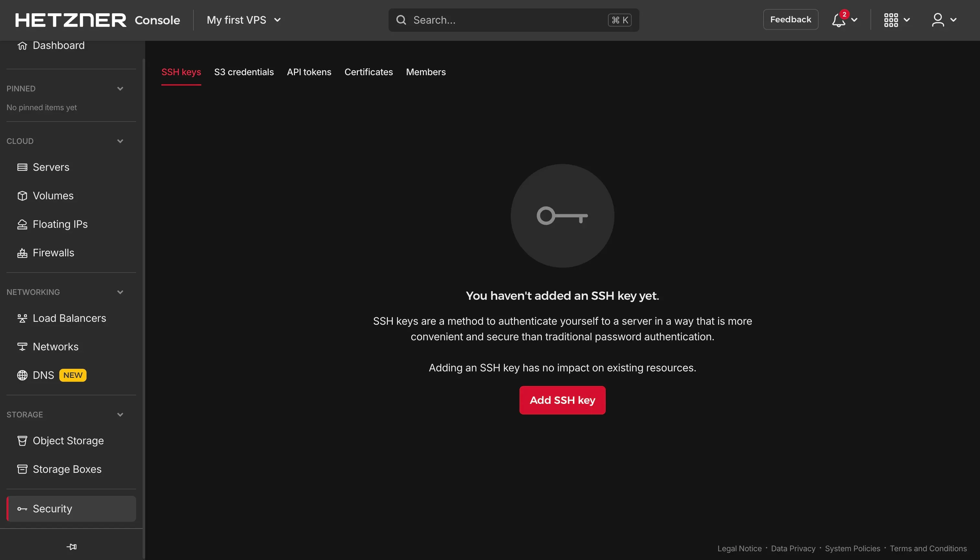Viewport: 980px width, 560px height.
Task: Select Networks in the sidebar
Action: tap(55, 346)
